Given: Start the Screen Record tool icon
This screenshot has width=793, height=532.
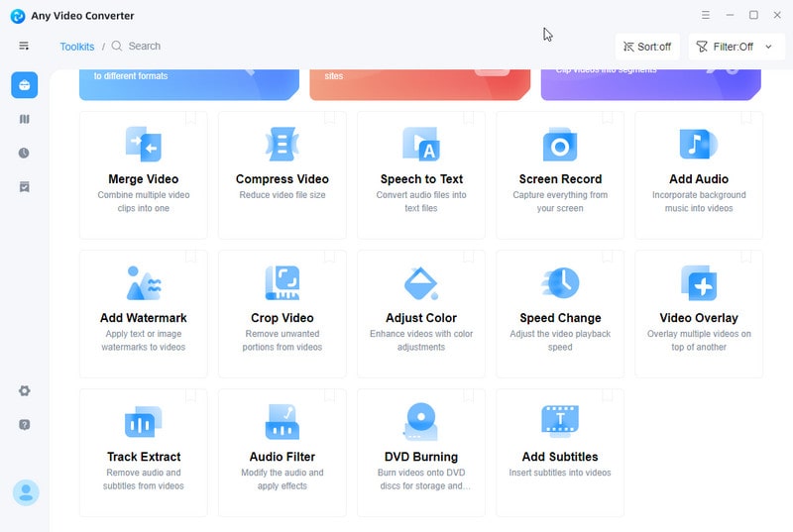Looking at the screenshot, I should pyautogui.click(x=560, y=145).
